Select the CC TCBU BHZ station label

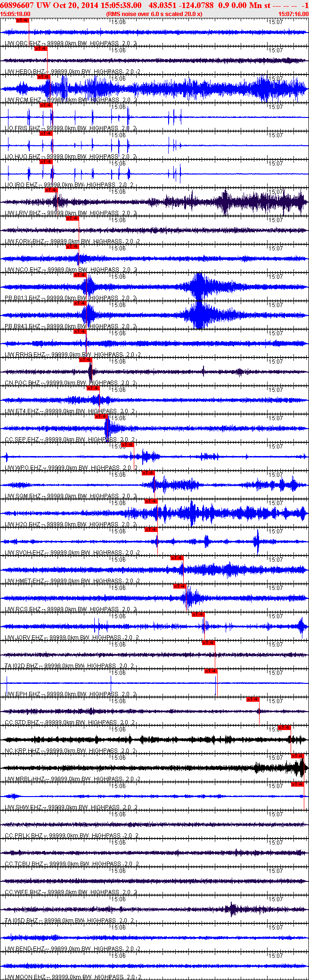24,864
